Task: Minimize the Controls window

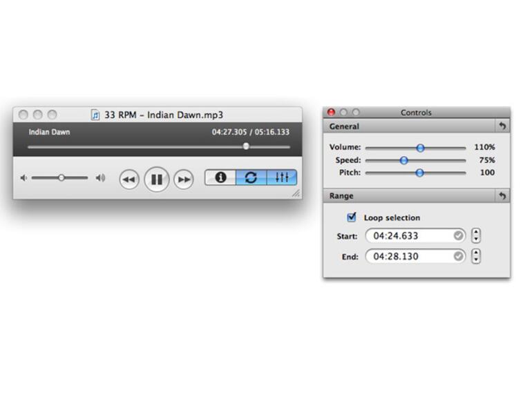Action: click(x=343, y=113)
